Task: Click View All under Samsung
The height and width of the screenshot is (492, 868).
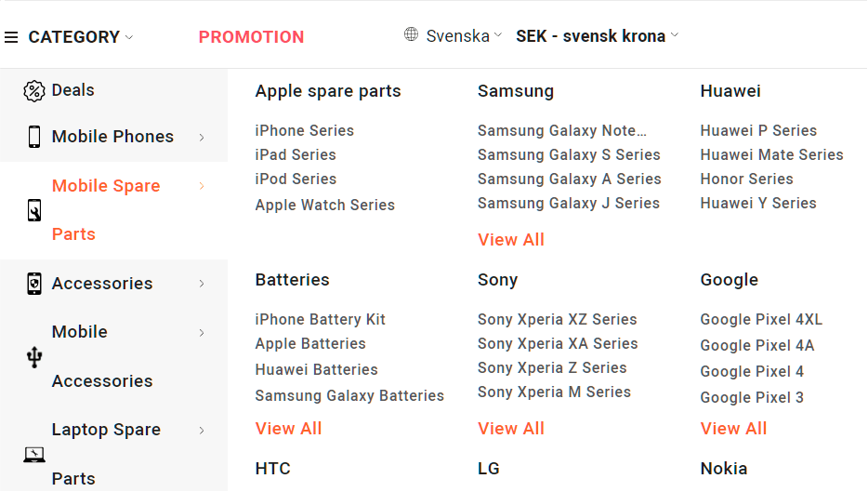Action: tap(511, 239)
